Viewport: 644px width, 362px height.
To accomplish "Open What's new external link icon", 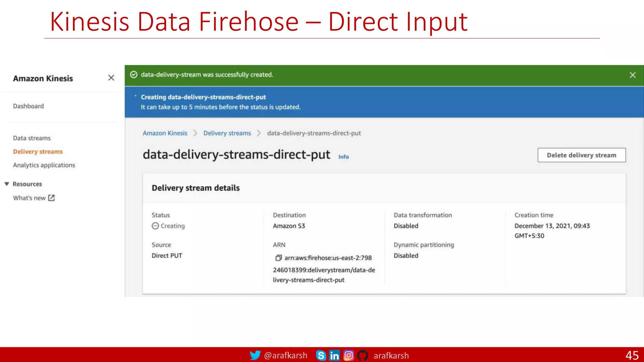I will 51,198.
